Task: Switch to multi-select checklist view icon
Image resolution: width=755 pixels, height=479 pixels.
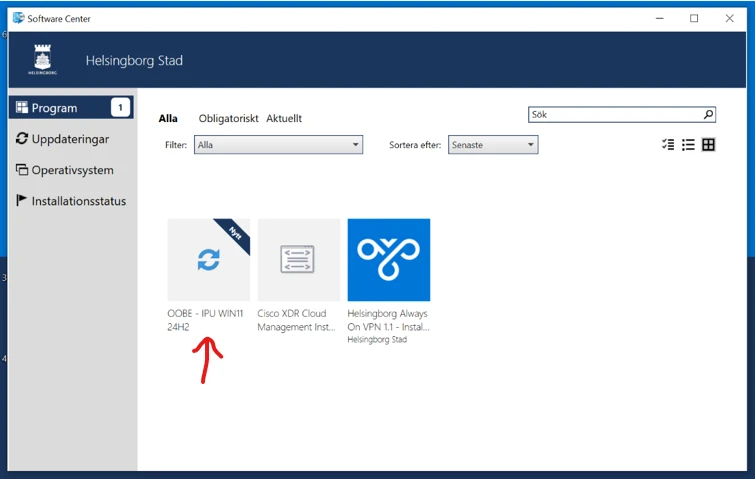Action: [x=668, y=144]
